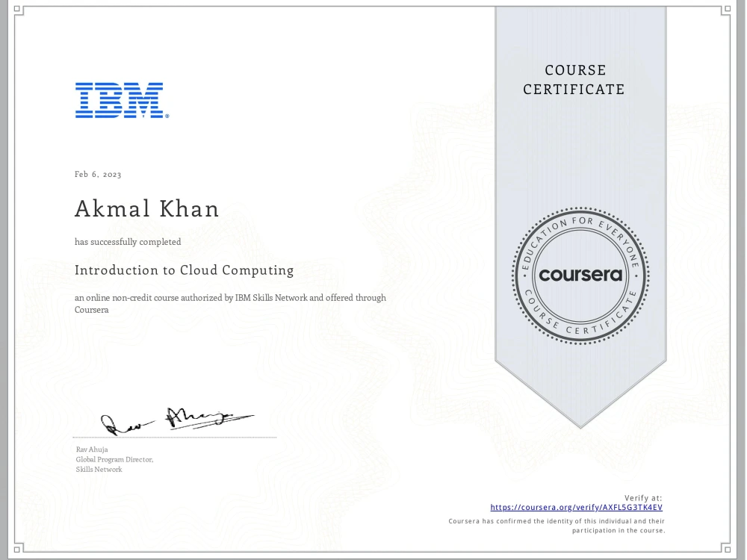This screenshot has width=747, height=560.
Task: Click the name Akmal Khan
Action: [148, 209]
